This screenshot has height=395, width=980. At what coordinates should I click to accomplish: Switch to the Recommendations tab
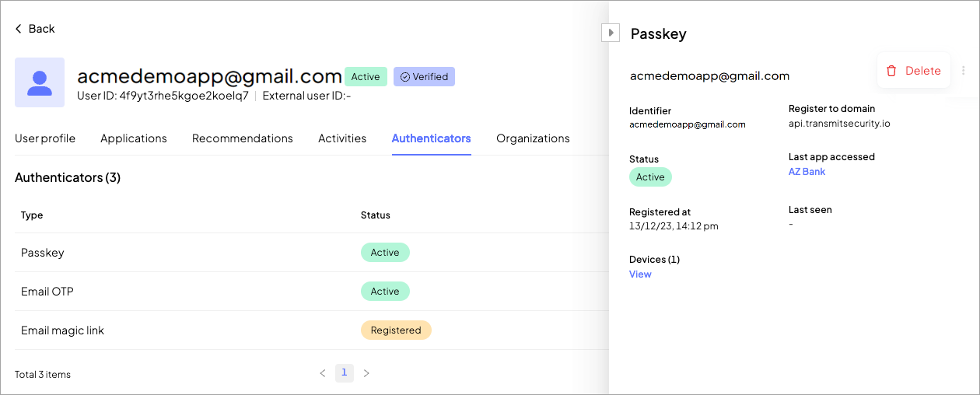243,138
